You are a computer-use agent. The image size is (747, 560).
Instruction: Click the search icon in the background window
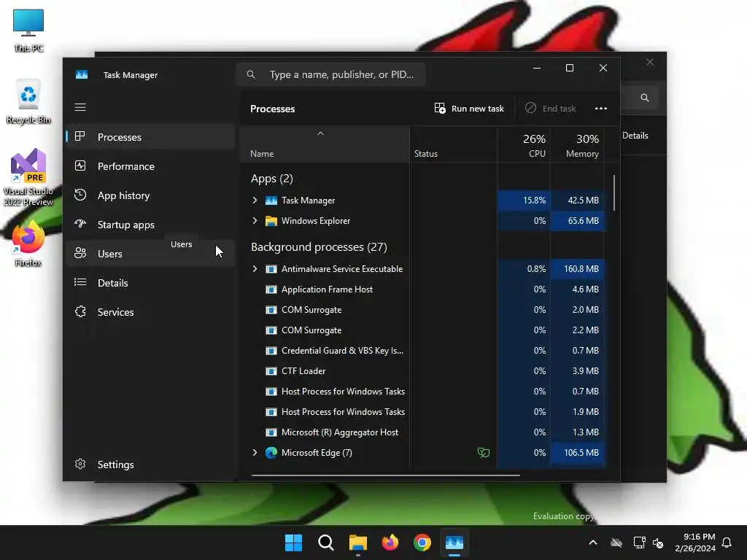coord(645,98)
